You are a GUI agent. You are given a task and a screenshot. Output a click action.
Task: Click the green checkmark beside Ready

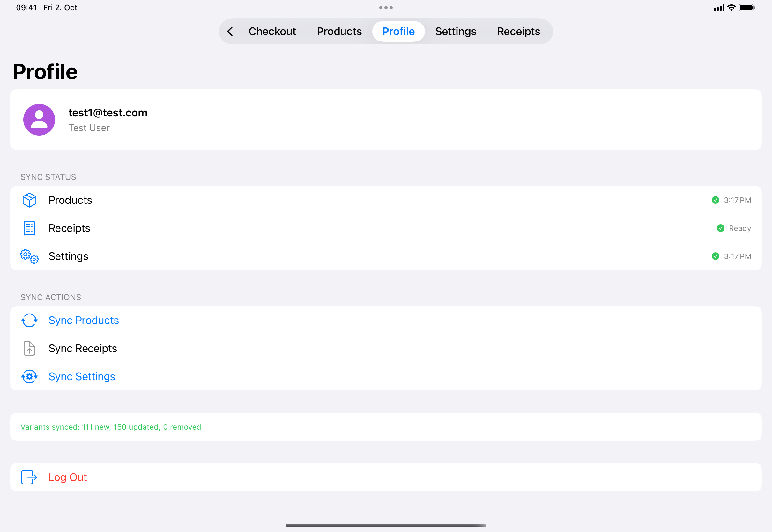[720, 228]
